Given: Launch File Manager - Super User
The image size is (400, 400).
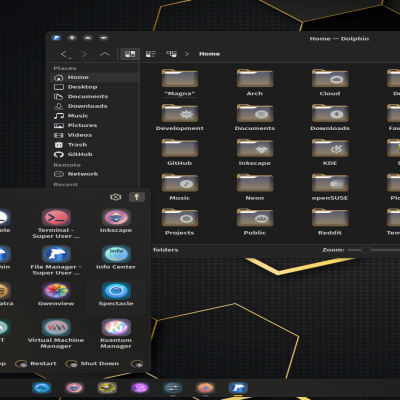Looking at the screenshot, I should (x=56, y=260).
